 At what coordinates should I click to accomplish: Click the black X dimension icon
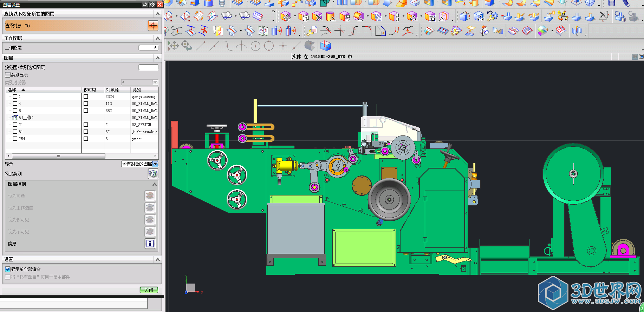tap(604, 16)
